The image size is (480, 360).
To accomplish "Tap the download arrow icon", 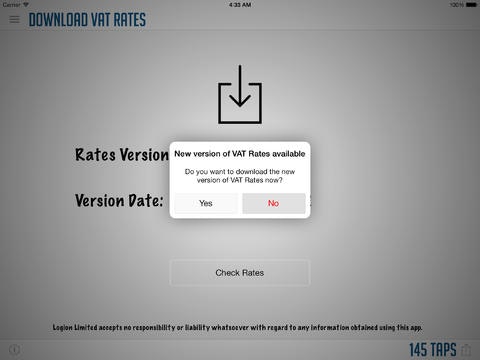I will point(240,94).
